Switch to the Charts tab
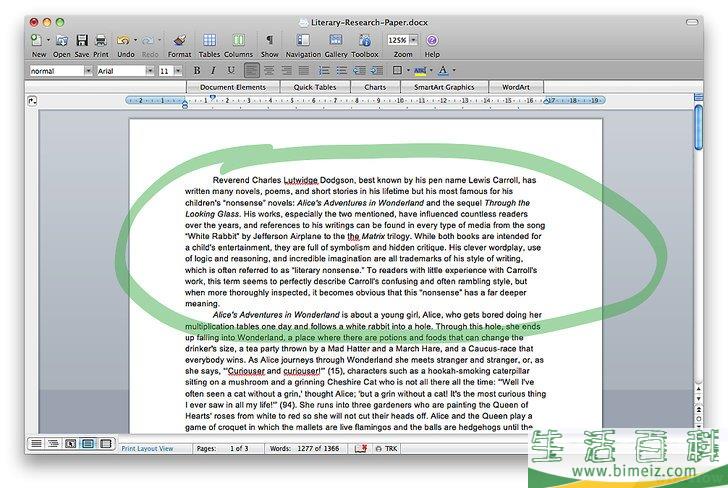This screenshot has height=488, width=728. (375, 87)
